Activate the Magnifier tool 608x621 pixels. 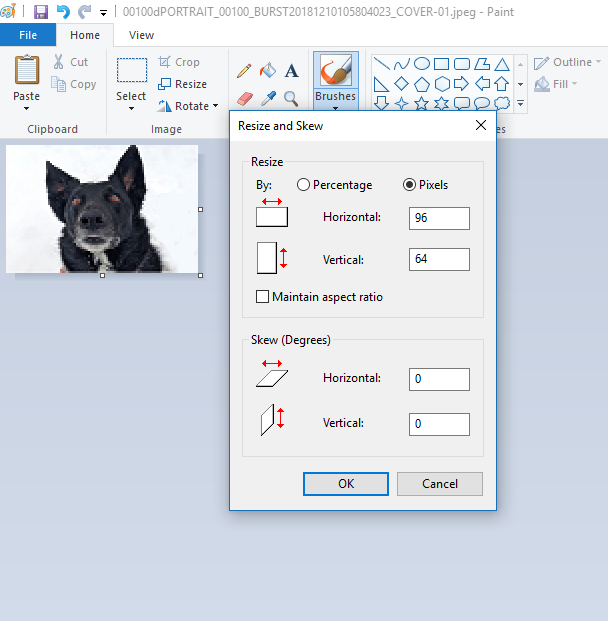click(x=291, y=98)
